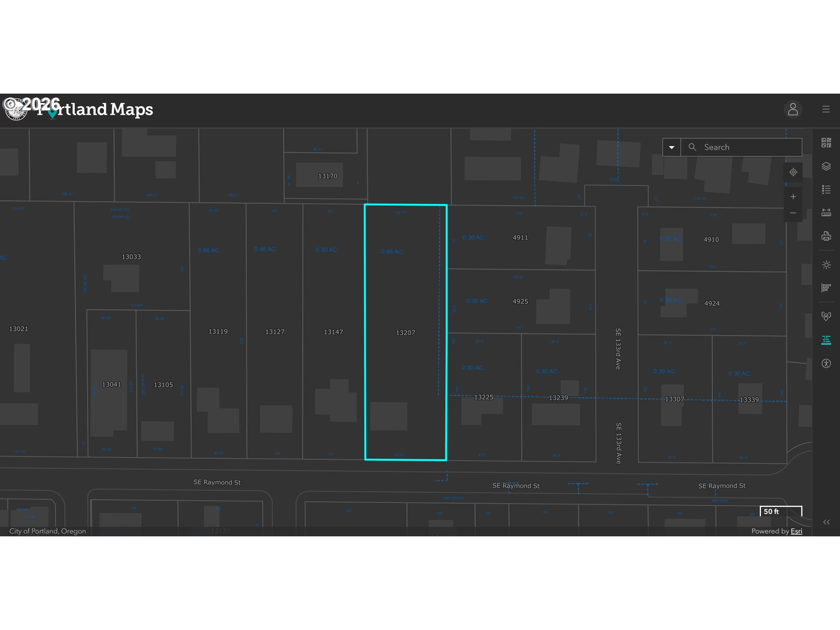Open the hamburger menu
The height and width of the screenshot is (630, 840).
pos(826,109)
